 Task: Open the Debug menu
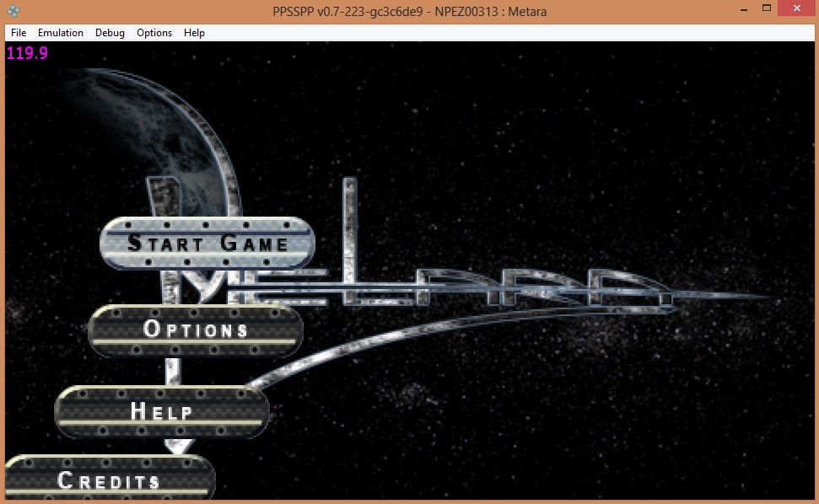click(x=110, y=33)
